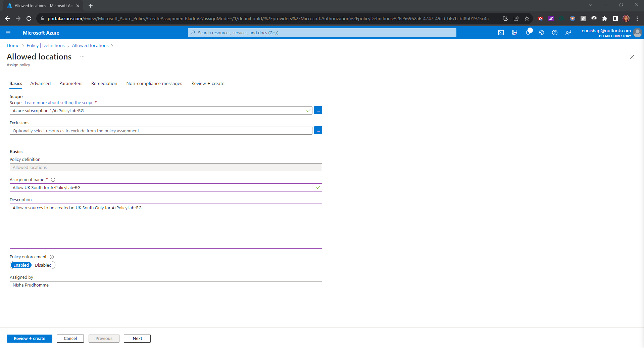Open the Feedback icon in header
Image resolution: width=644 pixels, height=348 pixels.
coord(568,33)
